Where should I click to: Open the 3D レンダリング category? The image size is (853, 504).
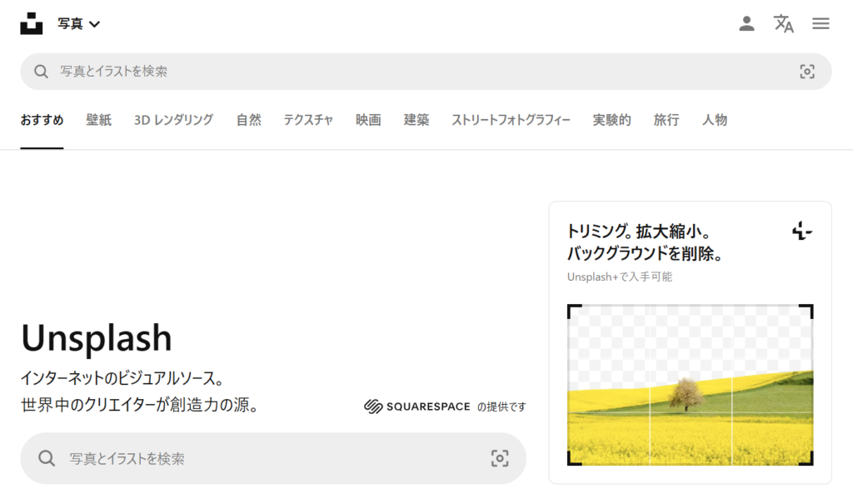click(173, 120)
